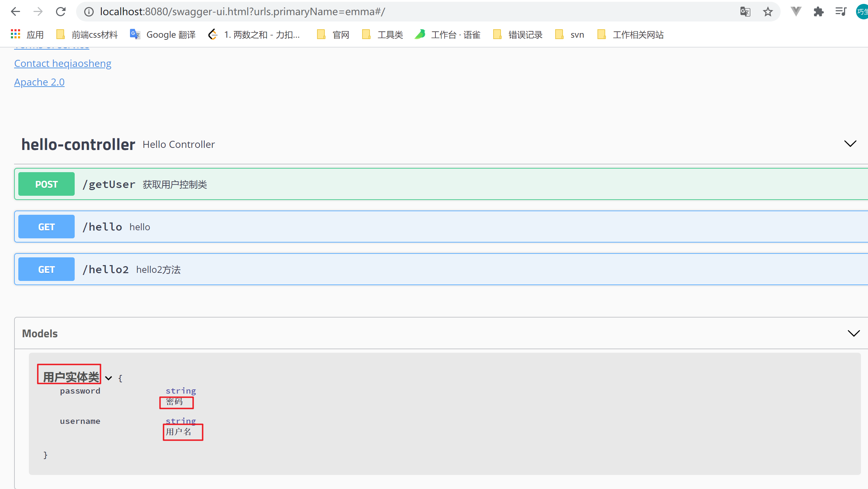Open the browser extensions puzzle icon
Viewport: 868px width, 489px height.
(818, 12)
